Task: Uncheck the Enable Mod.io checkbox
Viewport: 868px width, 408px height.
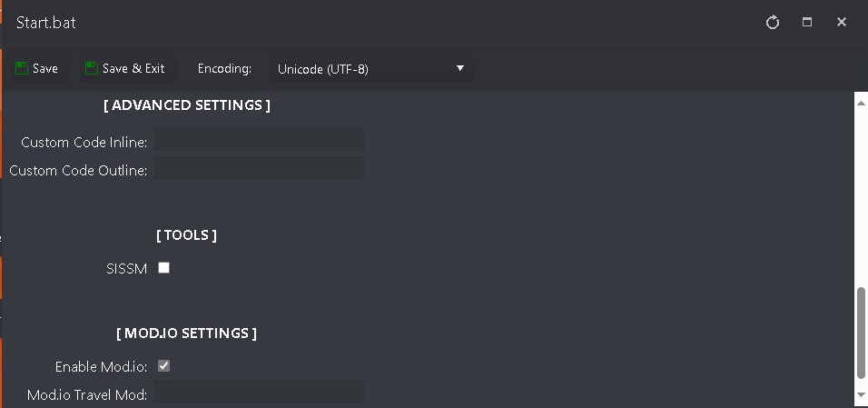Action: (x=163, y=366)
